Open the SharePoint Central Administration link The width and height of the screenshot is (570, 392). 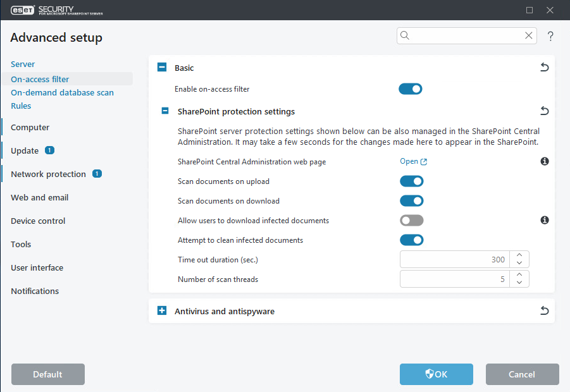click(x=413, y=162)
